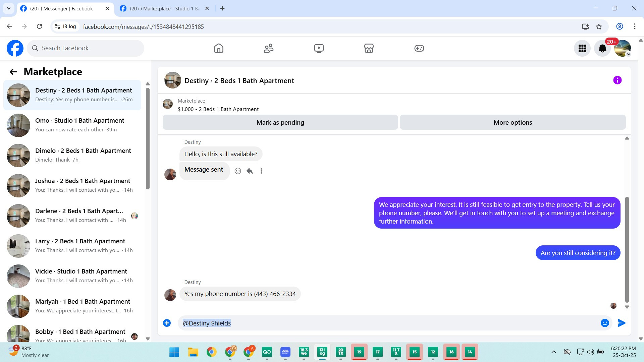Open Facebook Home feed icon
The image size is (644, 362).
(x=218, y=48)
